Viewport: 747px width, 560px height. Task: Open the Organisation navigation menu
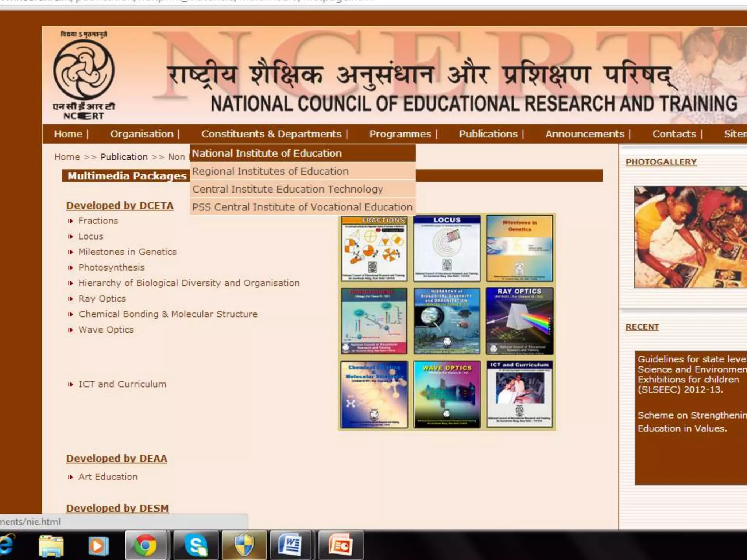[x=142, y=134]
